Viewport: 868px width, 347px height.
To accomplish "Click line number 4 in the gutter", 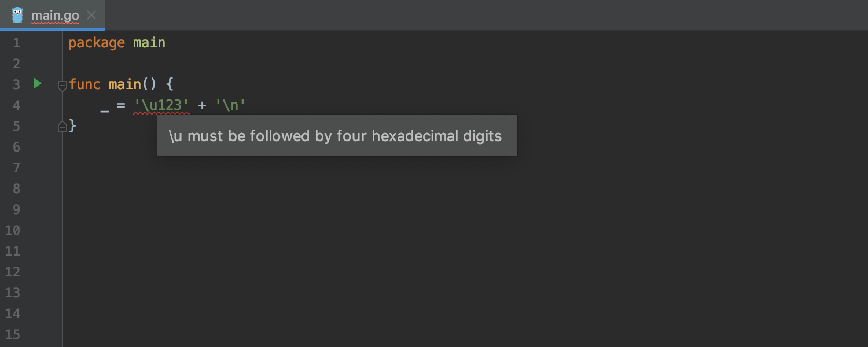I will click(16, 105).
